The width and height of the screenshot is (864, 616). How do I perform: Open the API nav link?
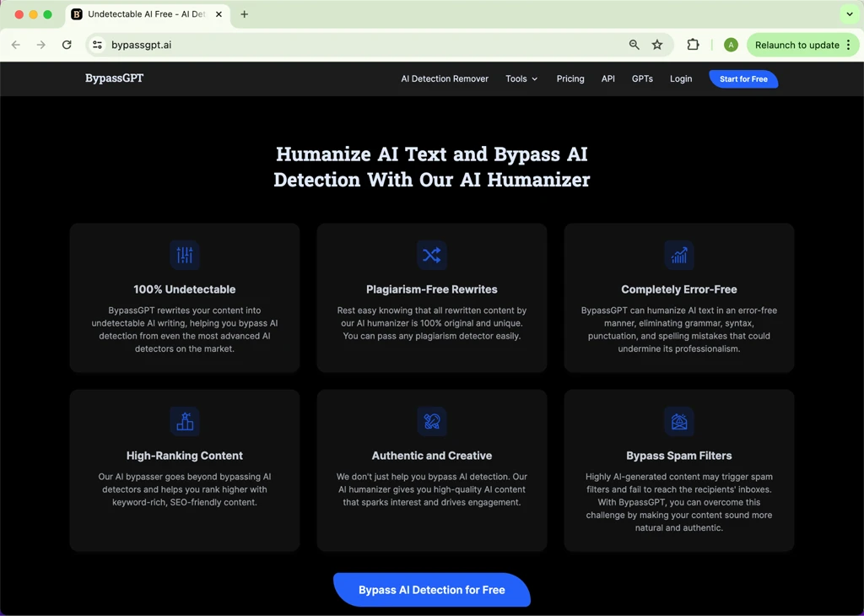(608, 78)
